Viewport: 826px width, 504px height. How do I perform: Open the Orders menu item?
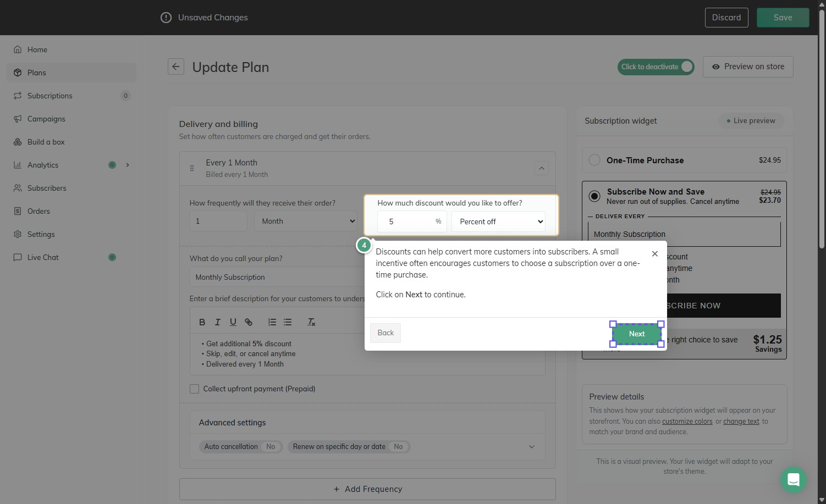click(71, 211)
